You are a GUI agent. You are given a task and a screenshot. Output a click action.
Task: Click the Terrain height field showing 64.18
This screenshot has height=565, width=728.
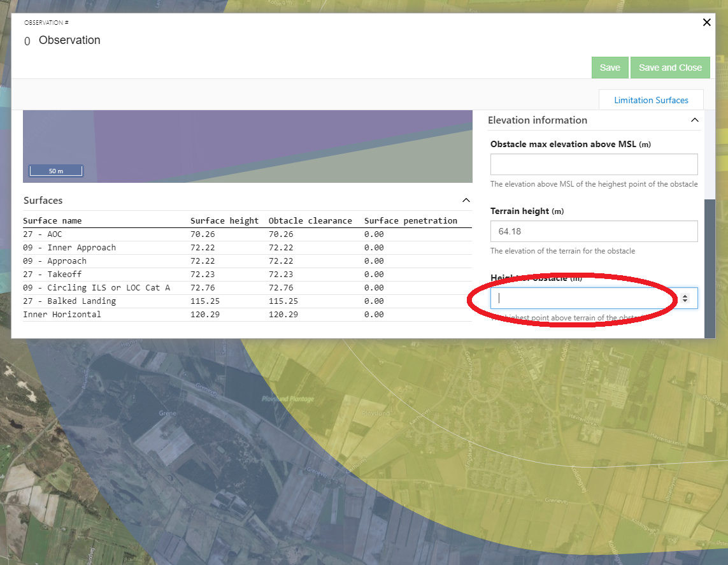click(x=594, y=231)
